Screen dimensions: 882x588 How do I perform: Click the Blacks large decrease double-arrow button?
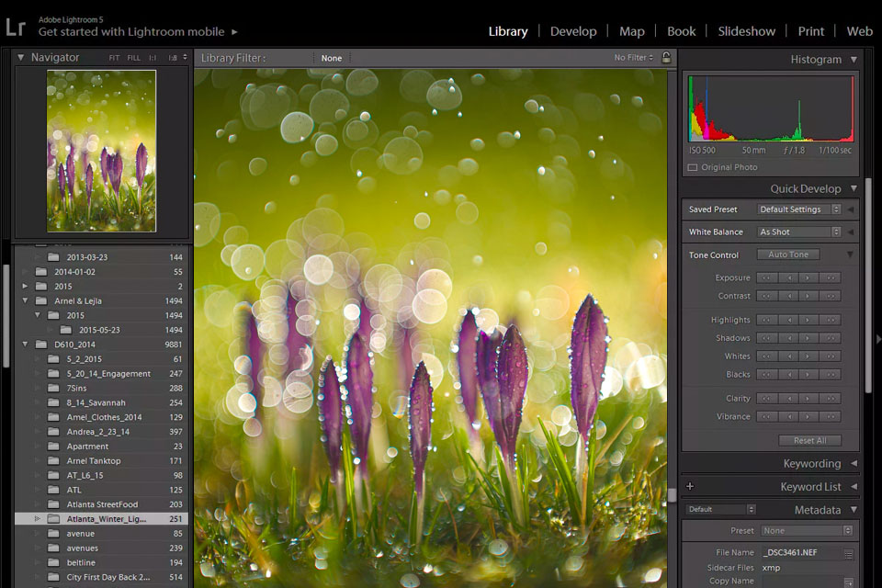(x=766, y=375)
